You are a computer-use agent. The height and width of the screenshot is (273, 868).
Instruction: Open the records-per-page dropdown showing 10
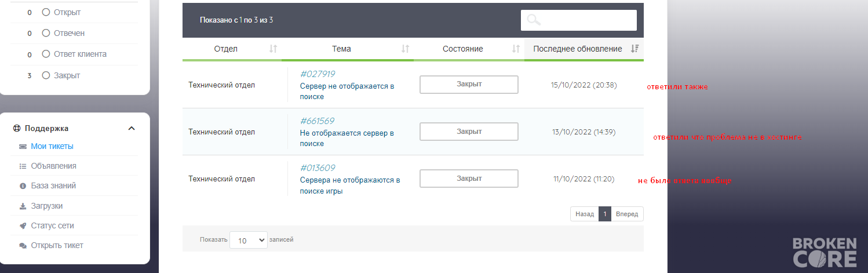(249, 240)
